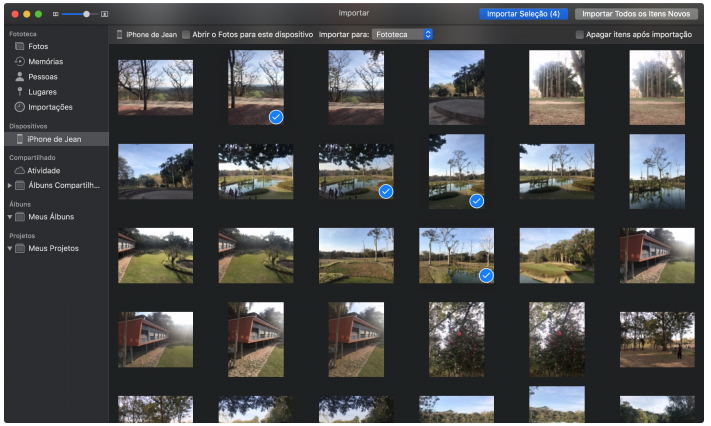Click small thumbnails icon beside zoom slider
The height and width of the screenshot is (426, 711).
(x=55, y=14)
